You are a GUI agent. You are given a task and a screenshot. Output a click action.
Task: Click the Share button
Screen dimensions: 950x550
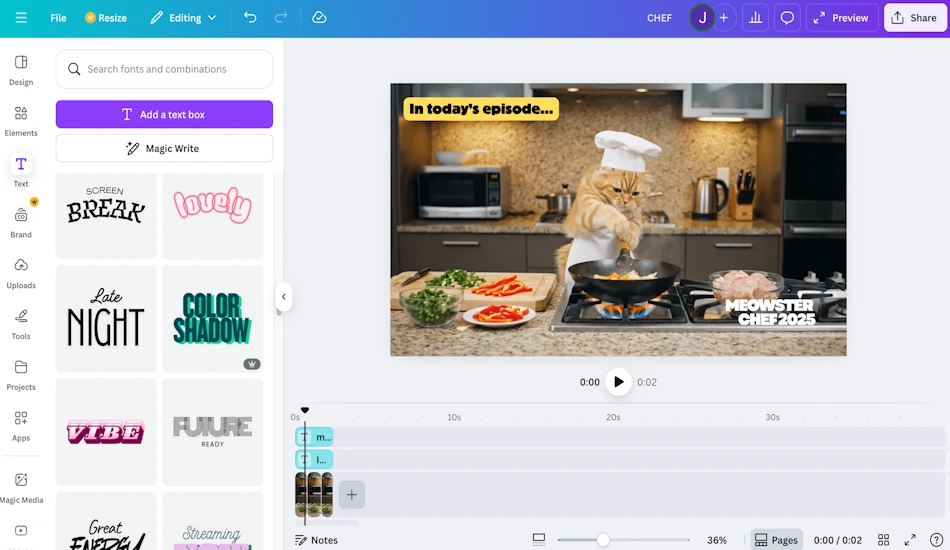[915, 18]
